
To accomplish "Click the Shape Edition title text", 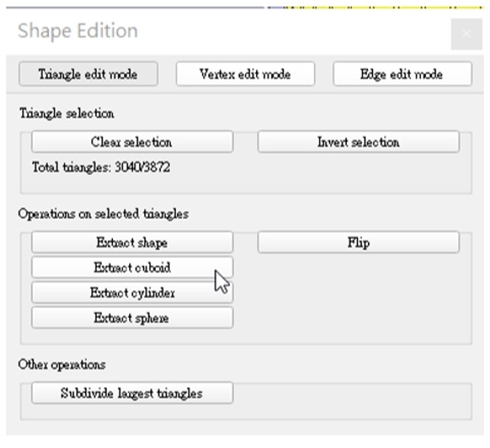I will click(x=77, y=31).
